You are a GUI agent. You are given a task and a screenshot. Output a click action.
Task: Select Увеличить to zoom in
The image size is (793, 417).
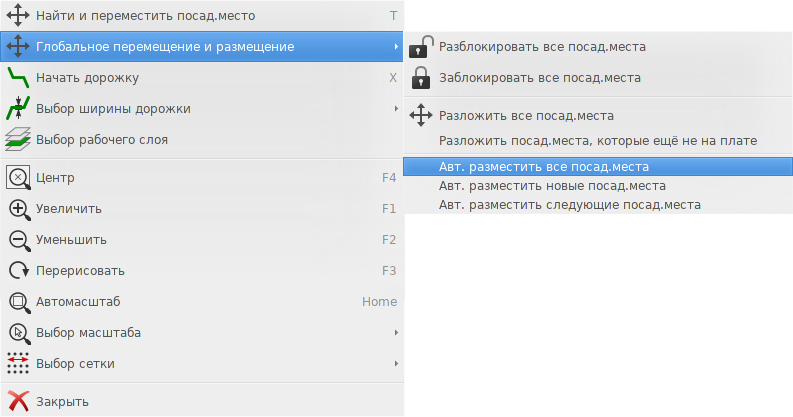pyautogui.click(x=202, y=209)
